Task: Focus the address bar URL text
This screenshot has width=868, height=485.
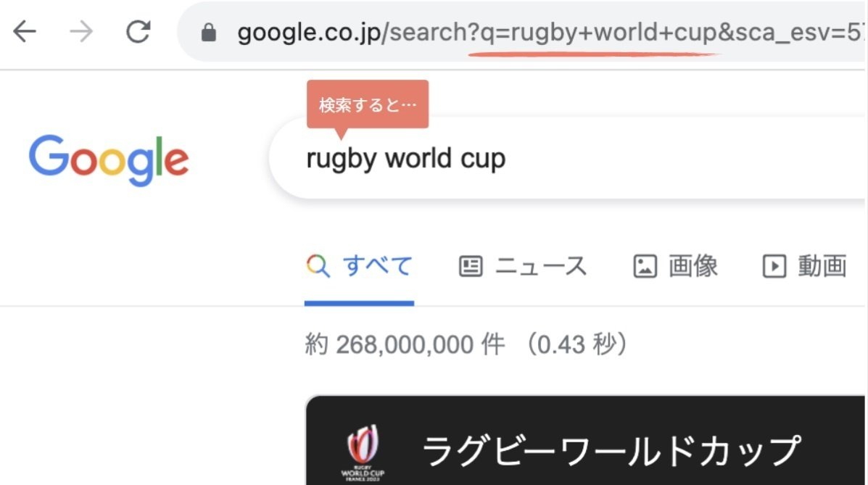Action: (x=551, y=33)
